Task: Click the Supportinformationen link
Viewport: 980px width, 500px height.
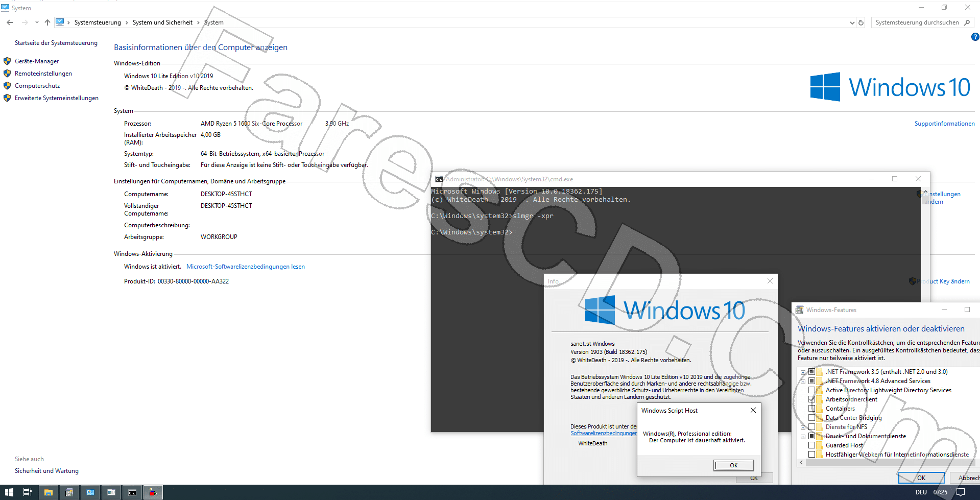Action: (x=944, y=124)
